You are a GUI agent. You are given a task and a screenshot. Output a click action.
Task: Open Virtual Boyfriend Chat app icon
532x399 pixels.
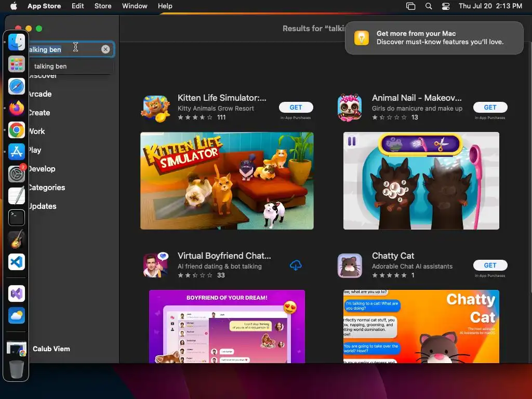coord(155,265)
